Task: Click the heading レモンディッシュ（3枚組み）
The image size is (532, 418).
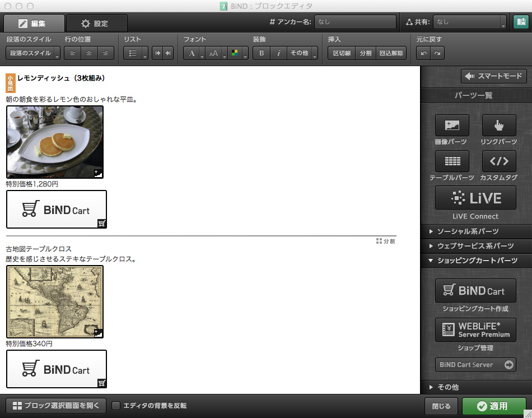Action: click(x=61, y=78)
